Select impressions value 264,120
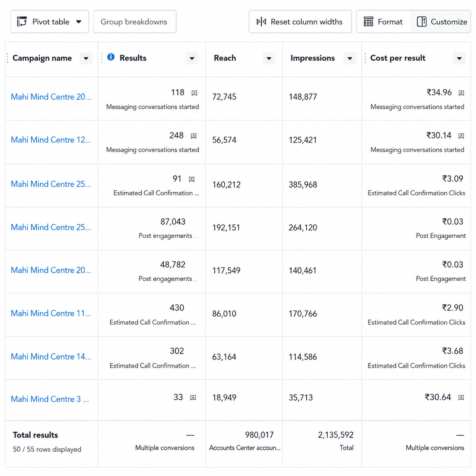This screenshot has width=476, height=476. click(303, 227)
